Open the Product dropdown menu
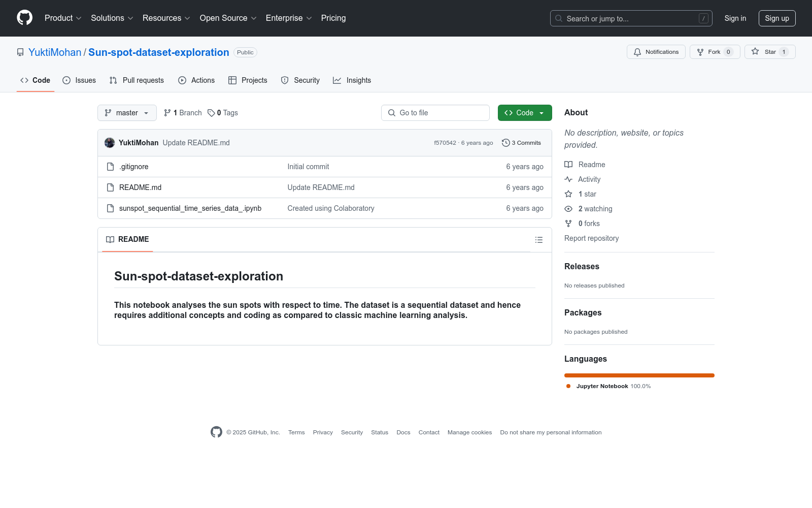 coord(63,18)
